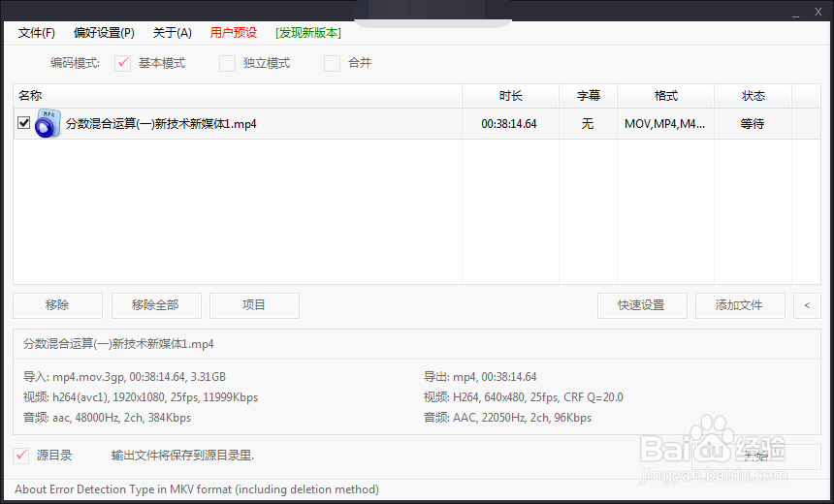Click the 移除 button
834x504 pixels.
[x=57, y=305]
